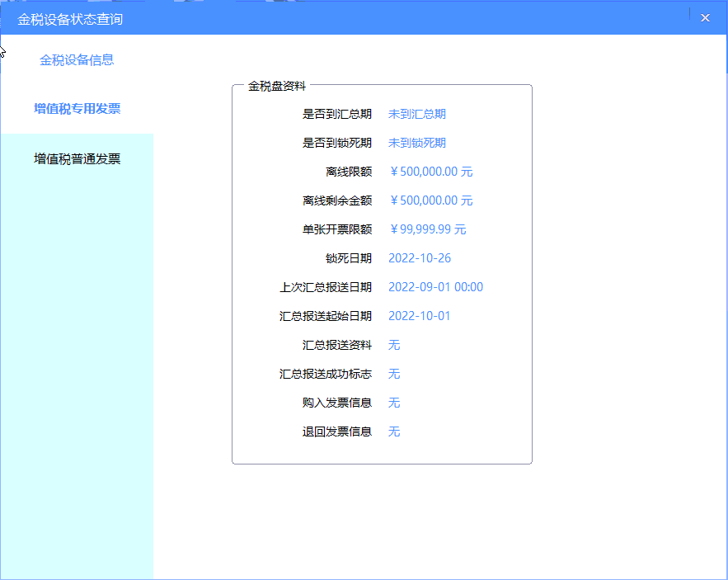Click the 金税盘资料 group heading
The image size is (728, 580).
coord(277,86)
